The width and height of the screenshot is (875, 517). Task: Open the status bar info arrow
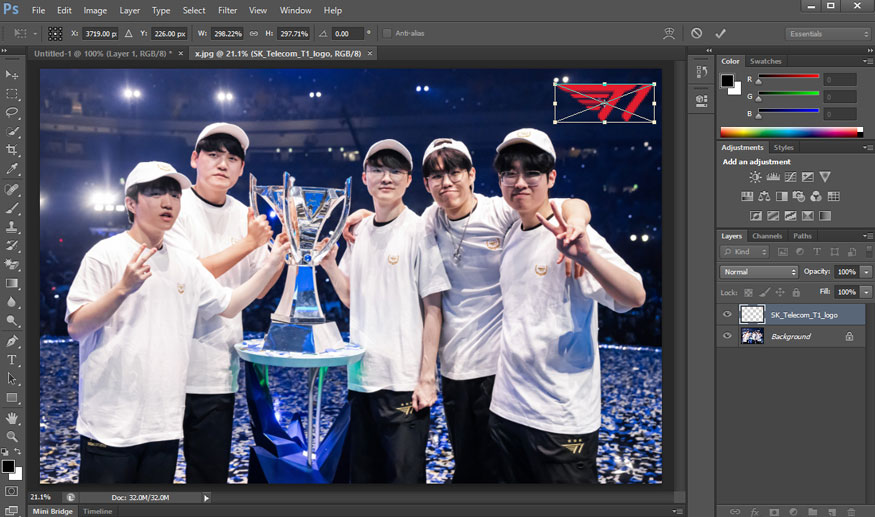206,497
